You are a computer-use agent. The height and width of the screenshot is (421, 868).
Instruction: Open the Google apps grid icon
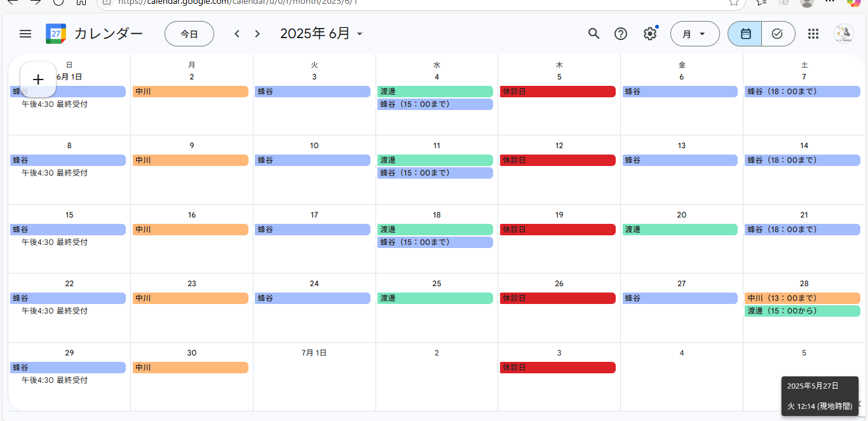813,34
